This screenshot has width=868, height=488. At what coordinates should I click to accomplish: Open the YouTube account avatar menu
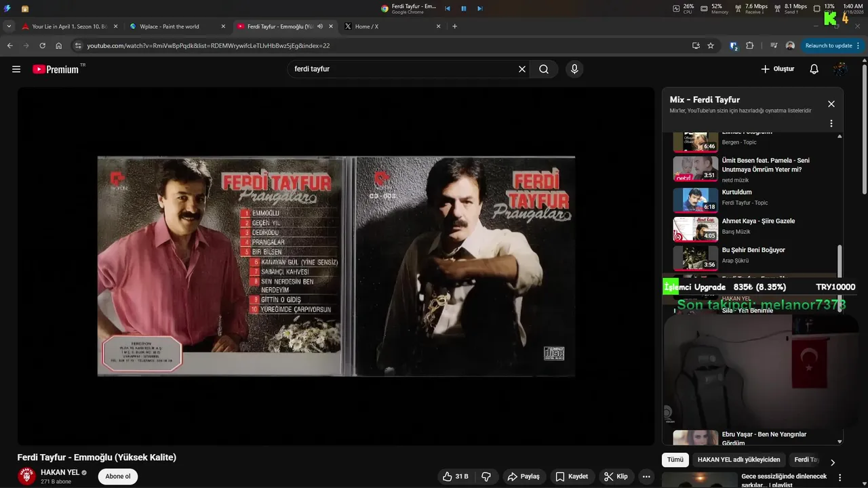(840, 69)
